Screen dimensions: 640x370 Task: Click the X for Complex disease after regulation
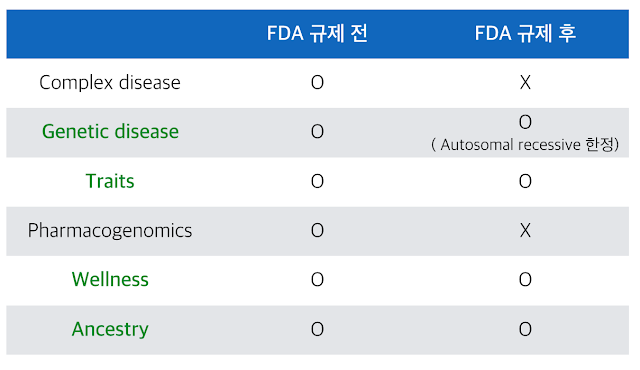(x=525, y=83)
